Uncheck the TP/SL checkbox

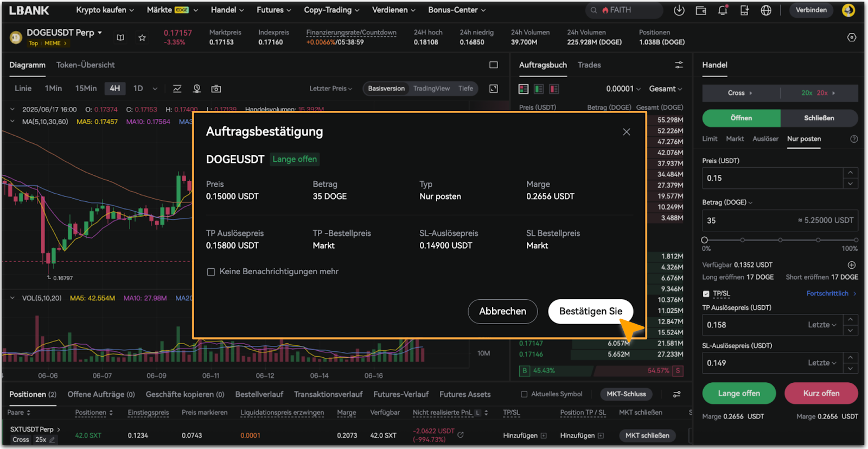pos(706,294)
